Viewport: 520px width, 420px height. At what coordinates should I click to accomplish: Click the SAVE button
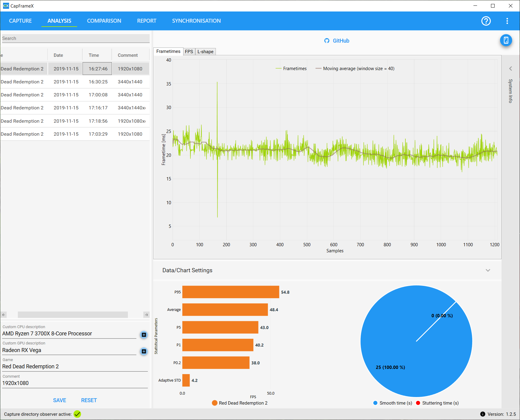tap(60, 400)
